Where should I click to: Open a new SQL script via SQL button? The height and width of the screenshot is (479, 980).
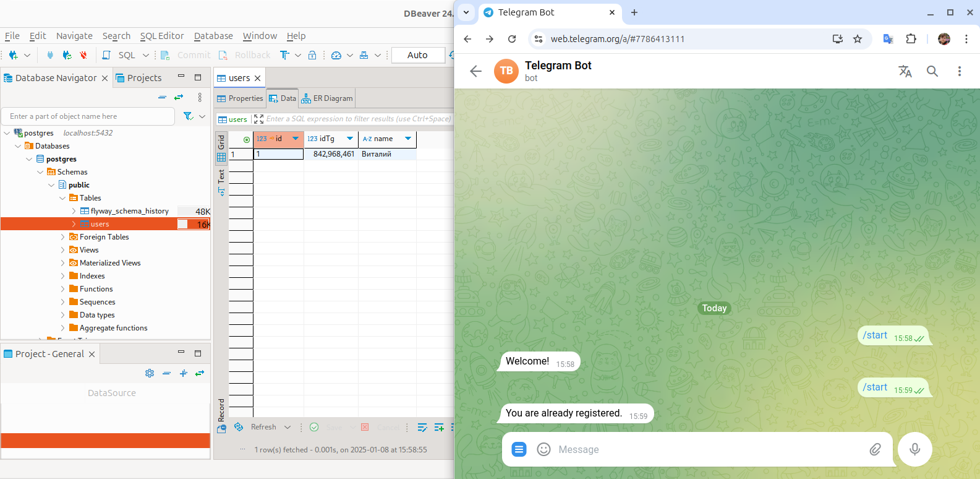[120, 55]
